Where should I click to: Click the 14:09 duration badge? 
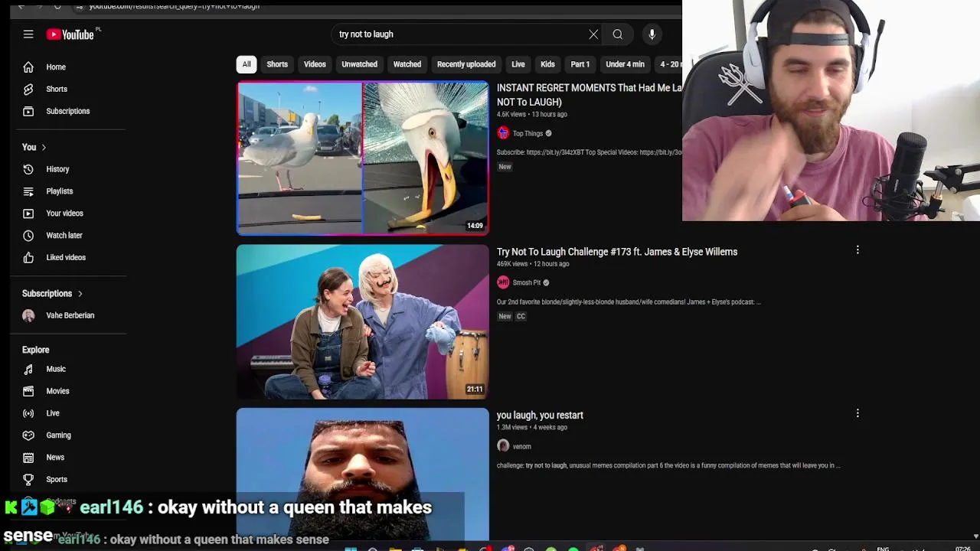475,226
